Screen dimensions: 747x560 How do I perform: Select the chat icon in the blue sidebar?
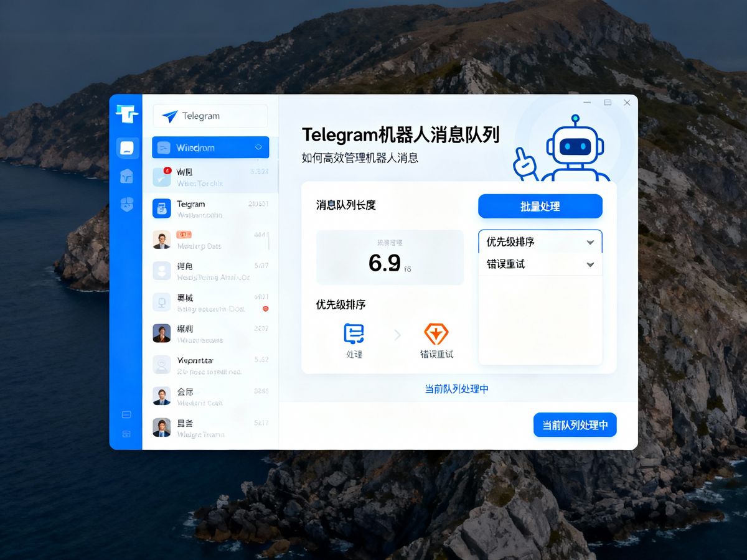[x=127, y=148]
